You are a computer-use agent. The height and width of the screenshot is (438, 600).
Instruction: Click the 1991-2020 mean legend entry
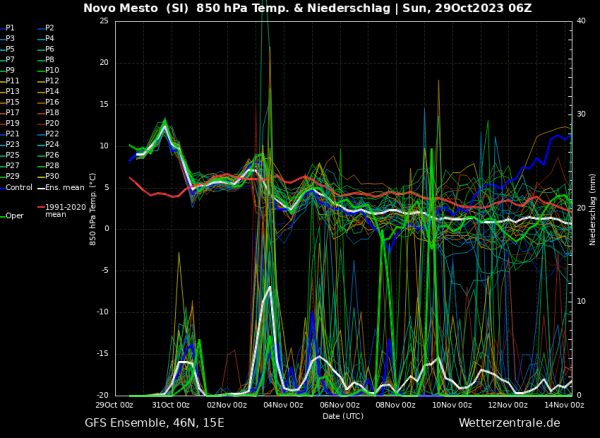click(61, 211)
